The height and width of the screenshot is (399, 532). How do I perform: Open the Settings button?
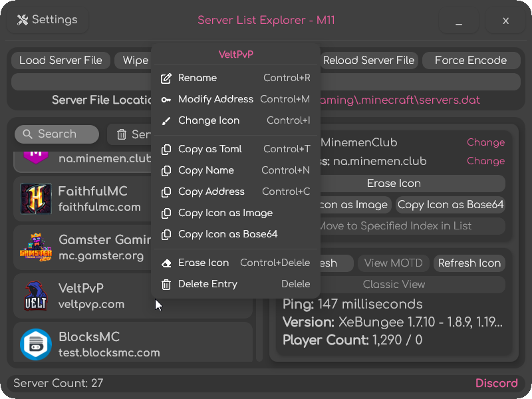click(x=47, y=20)
